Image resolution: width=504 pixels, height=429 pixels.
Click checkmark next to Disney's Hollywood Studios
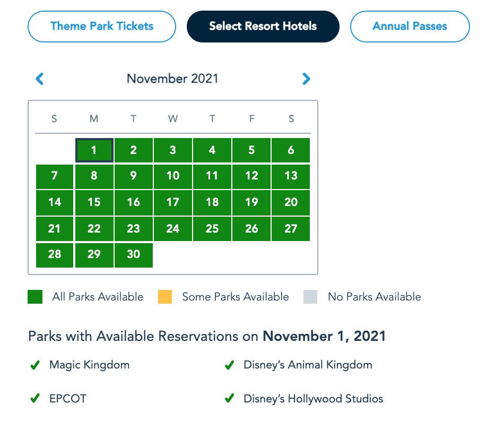[x=229, y=399]
